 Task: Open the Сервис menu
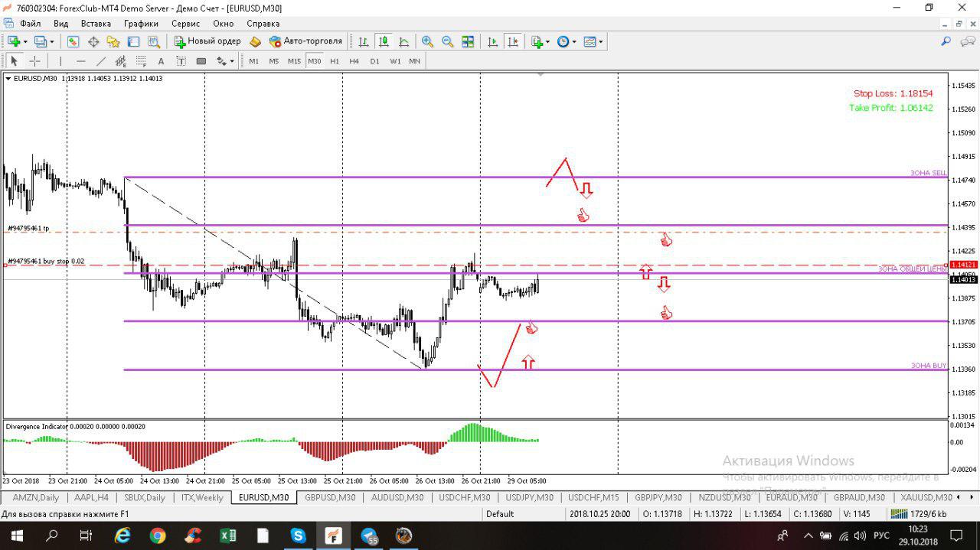tap(186, 24)
